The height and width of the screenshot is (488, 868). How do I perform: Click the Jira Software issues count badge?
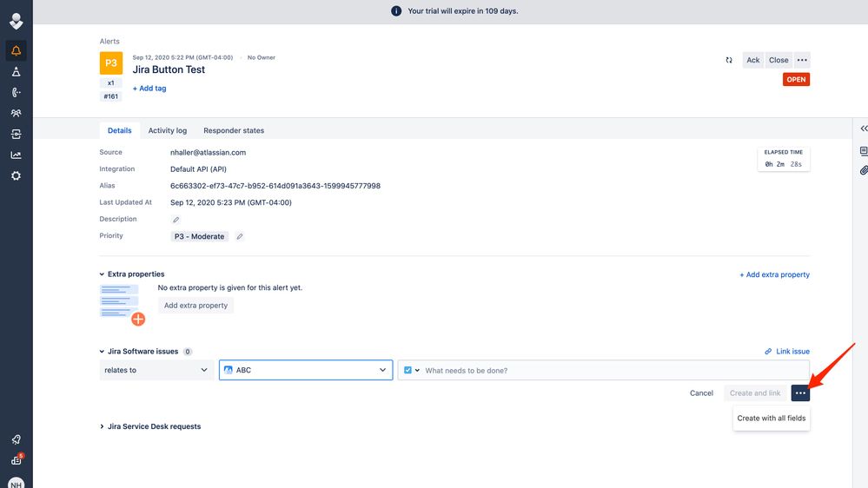tap(188, 352)
